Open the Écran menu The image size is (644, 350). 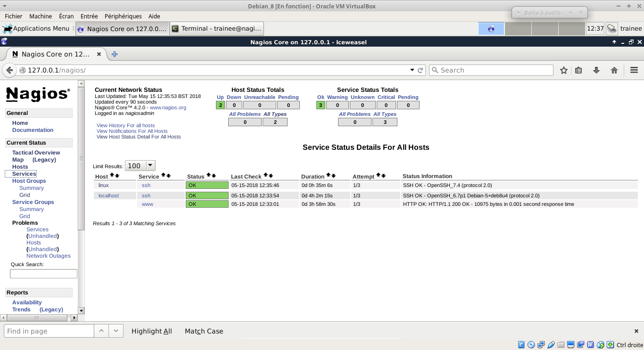click(66, 16)
